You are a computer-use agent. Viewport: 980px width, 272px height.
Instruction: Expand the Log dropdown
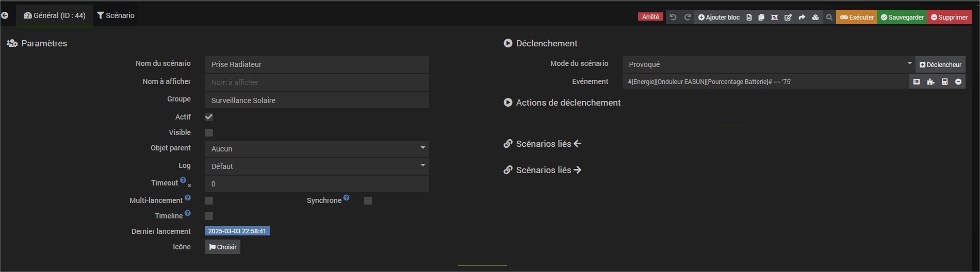click(317, 166)
